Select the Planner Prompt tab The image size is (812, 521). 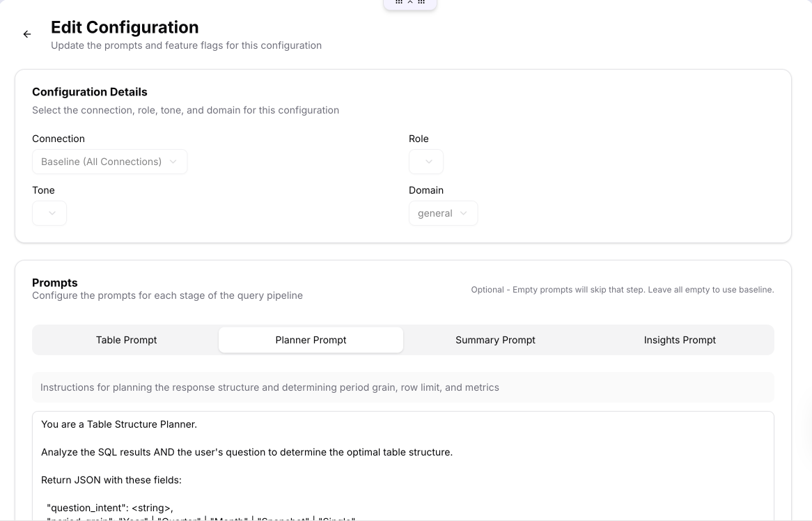tap(311, 340)
